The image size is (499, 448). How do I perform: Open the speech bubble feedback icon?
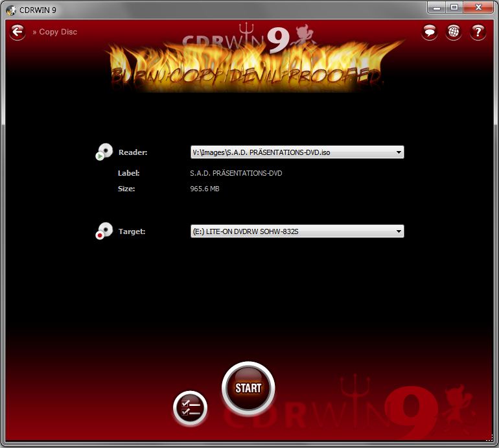point(429,31)
